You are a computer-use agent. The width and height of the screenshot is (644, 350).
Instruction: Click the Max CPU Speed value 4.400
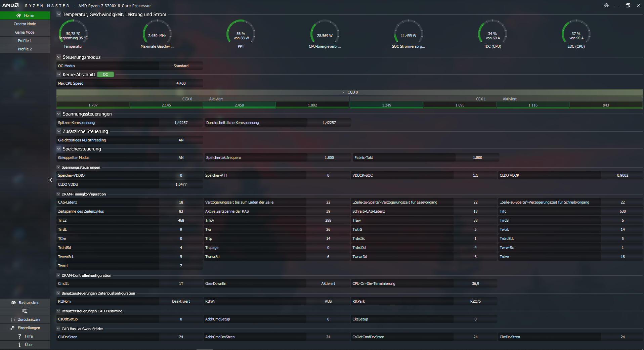[x=181, y=83]
